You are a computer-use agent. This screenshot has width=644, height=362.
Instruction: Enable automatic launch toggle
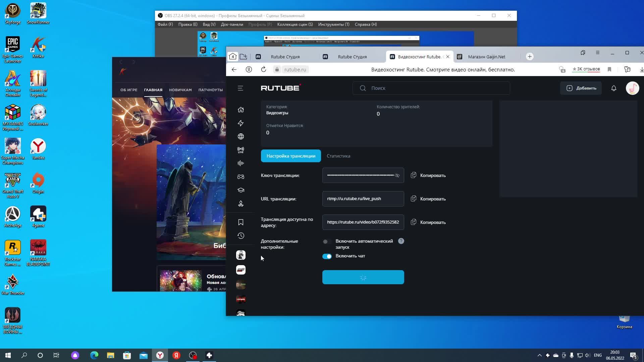tap(326, 241)
